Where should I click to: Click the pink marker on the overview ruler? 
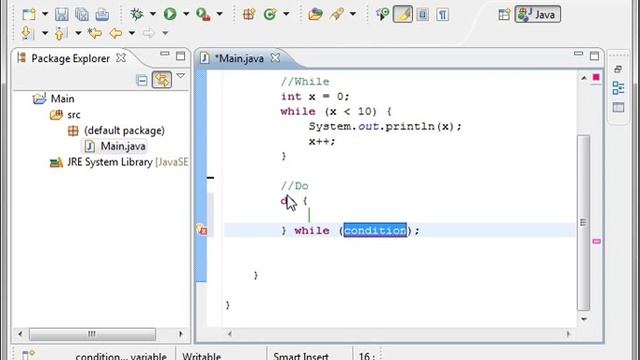596,242
